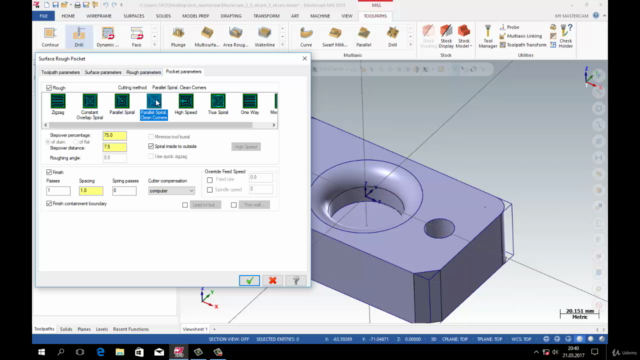This screenshot has height=360, width=640.
Task: Switch to Surface parameters tab
Action: 103,72
